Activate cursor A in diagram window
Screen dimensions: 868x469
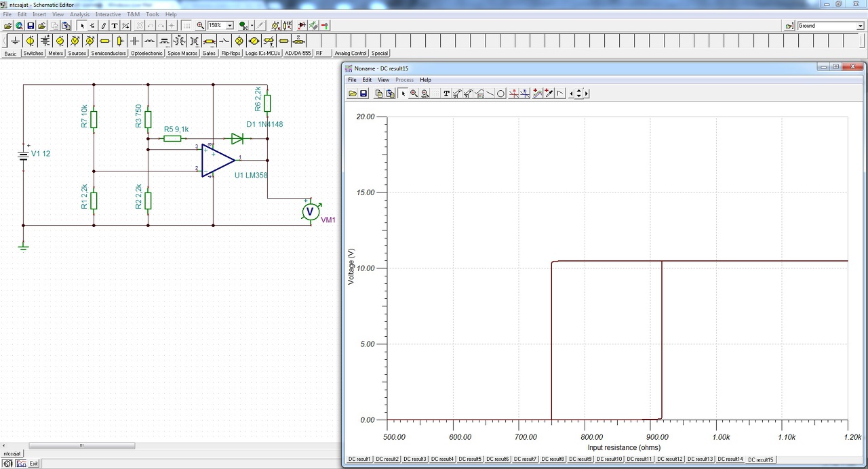[514, 94]
